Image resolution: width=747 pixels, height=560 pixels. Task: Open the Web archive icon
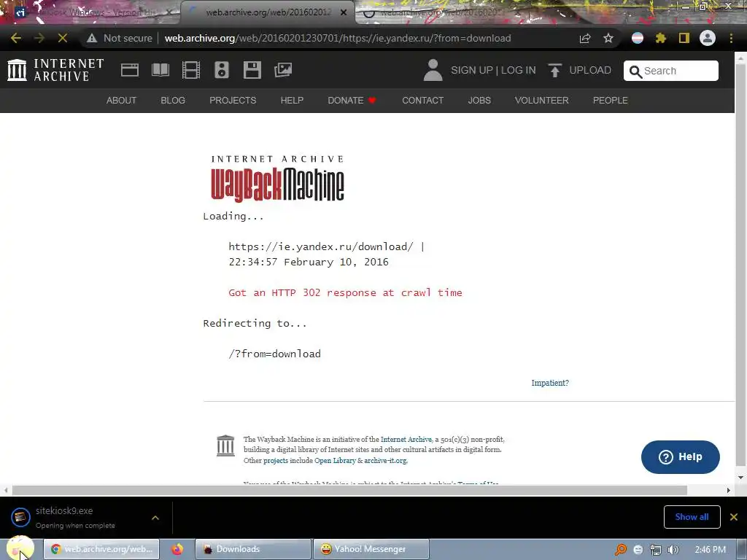tap(130, 70)
